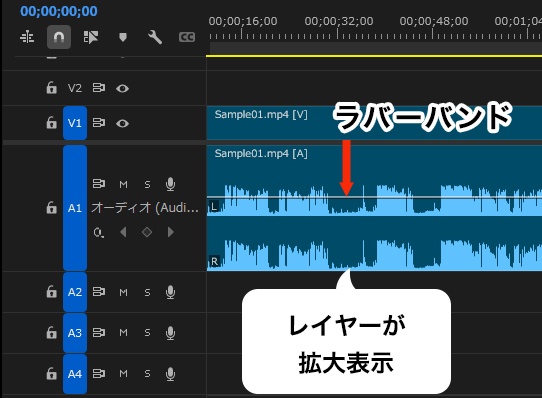
Task: Click ruler at 00;00;16;00 mark
Action: coord(242,34)
